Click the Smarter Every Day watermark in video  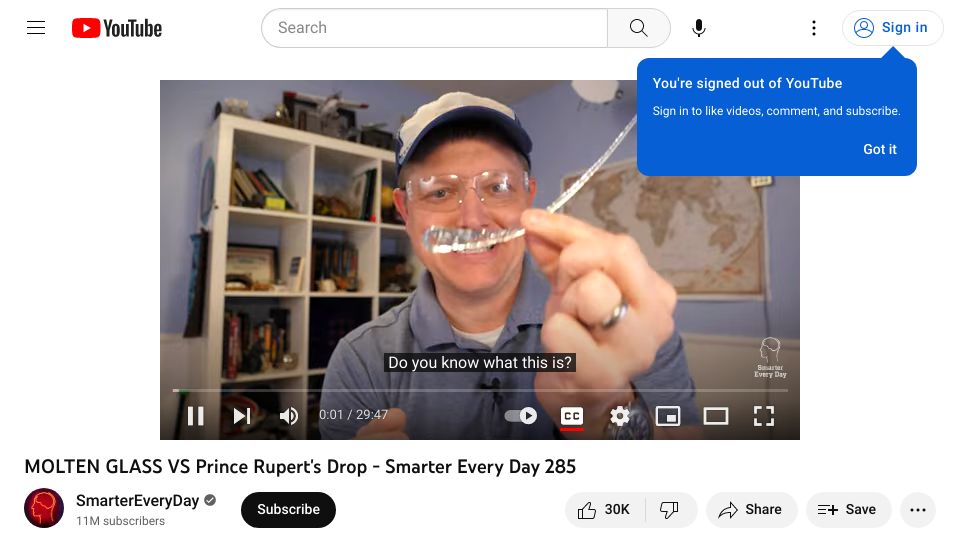click(770, 358)
